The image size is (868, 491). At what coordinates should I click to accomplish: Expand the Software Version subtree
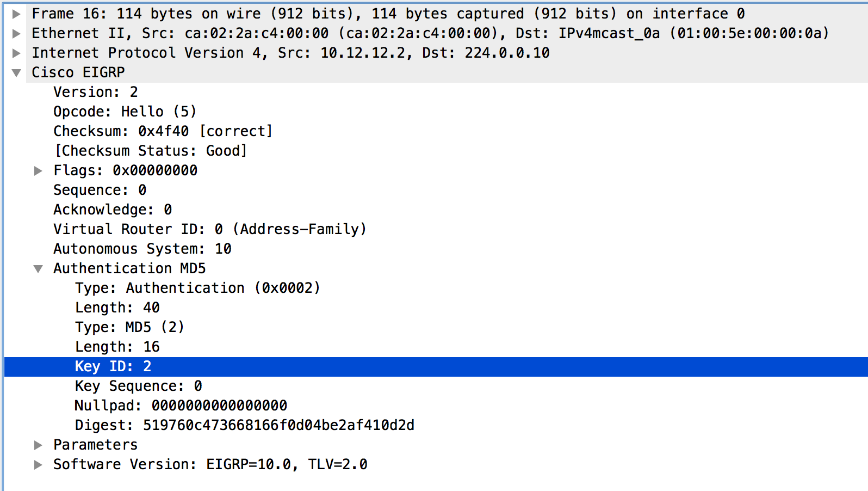pos(38,464)
